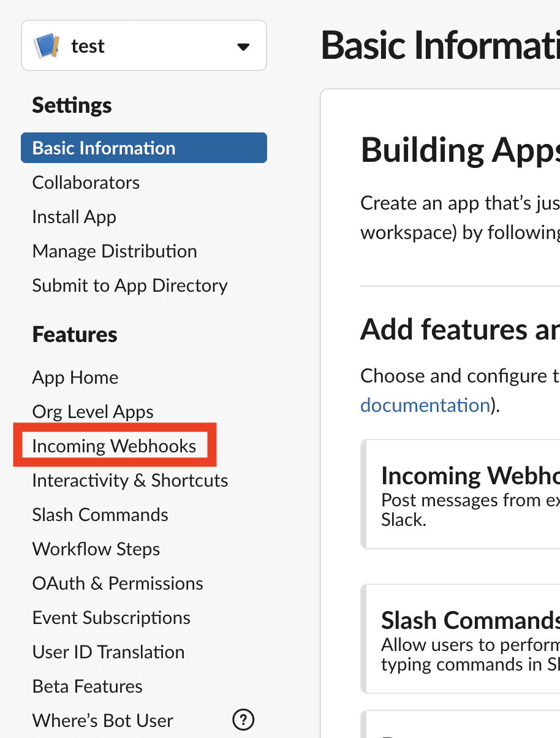Image resolution: width=560 pixels, height=738 pixels.
Task: Click the documentation link
Action: coord(425,405)
